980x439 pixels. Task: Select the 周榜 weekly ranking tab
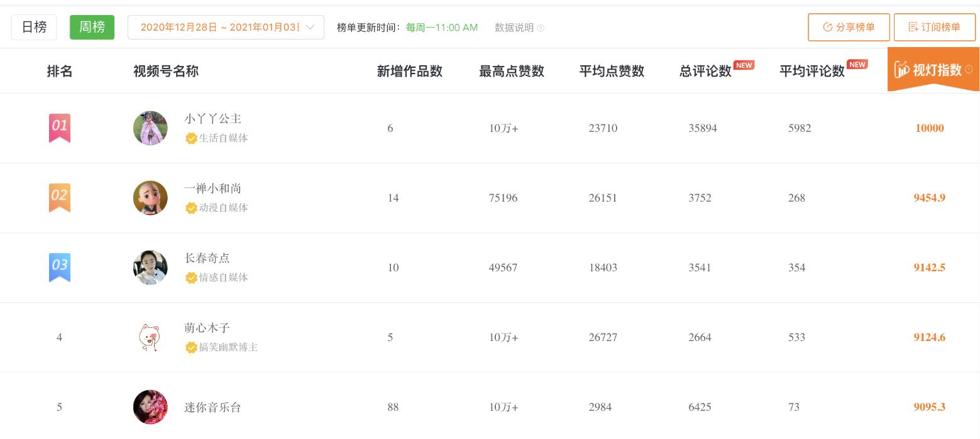click(92, 28)
